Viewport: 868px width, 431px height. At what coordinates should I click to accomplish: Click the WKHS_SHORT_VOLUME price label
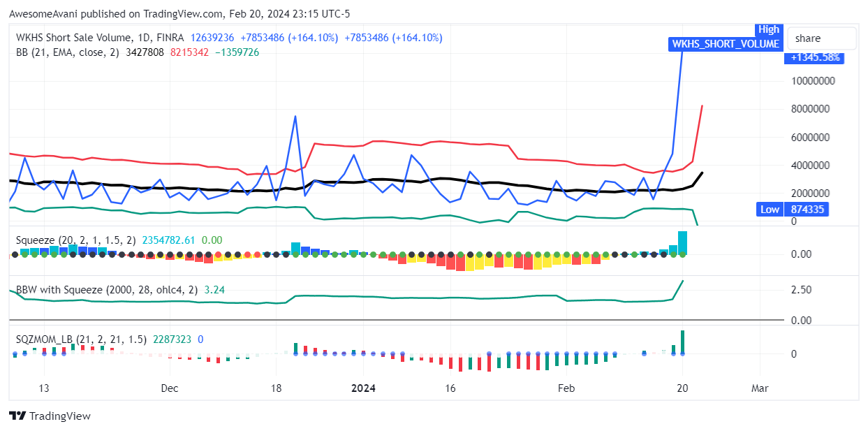[726, 44]
